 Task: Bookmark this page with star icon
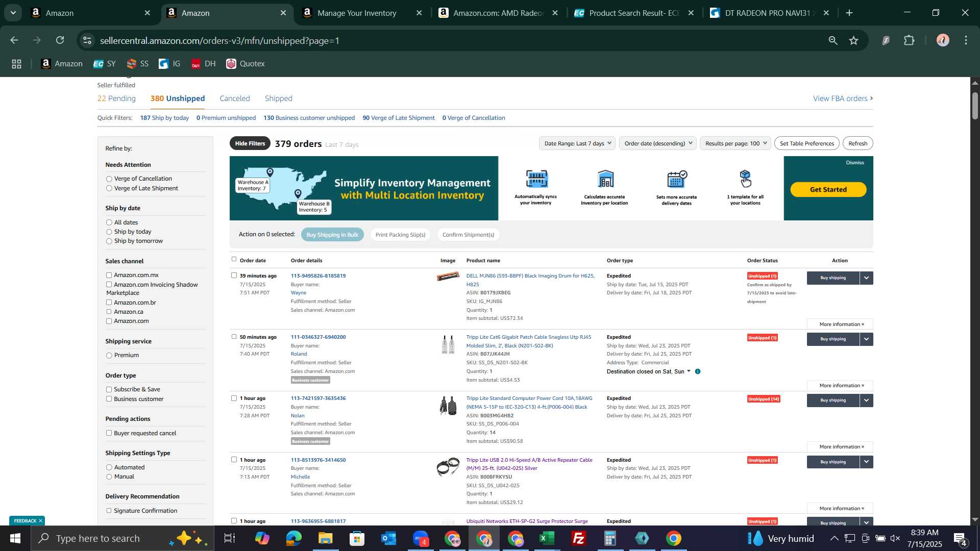[854, 40]
